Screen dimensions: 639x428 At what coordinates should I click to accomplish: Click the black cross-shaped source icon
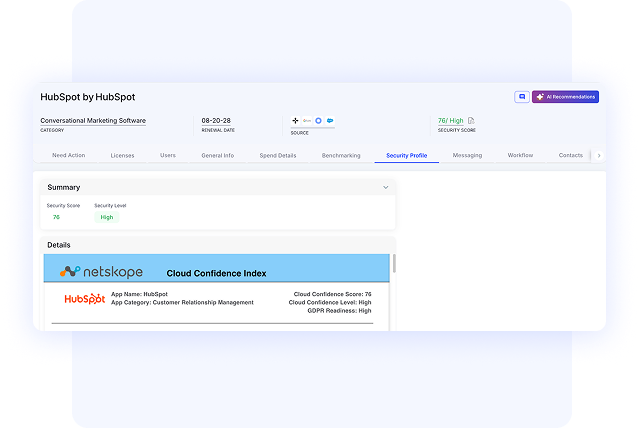pos(295,121)
